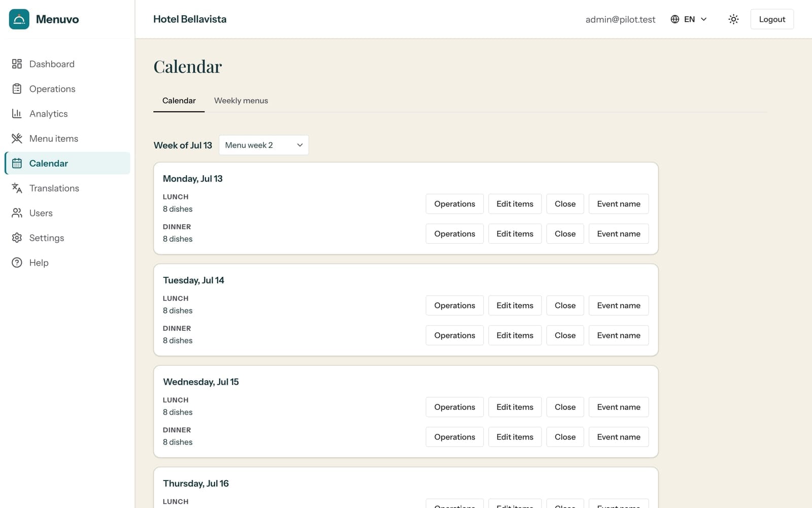Click the Translations language icon

click(x=17, y=188)
